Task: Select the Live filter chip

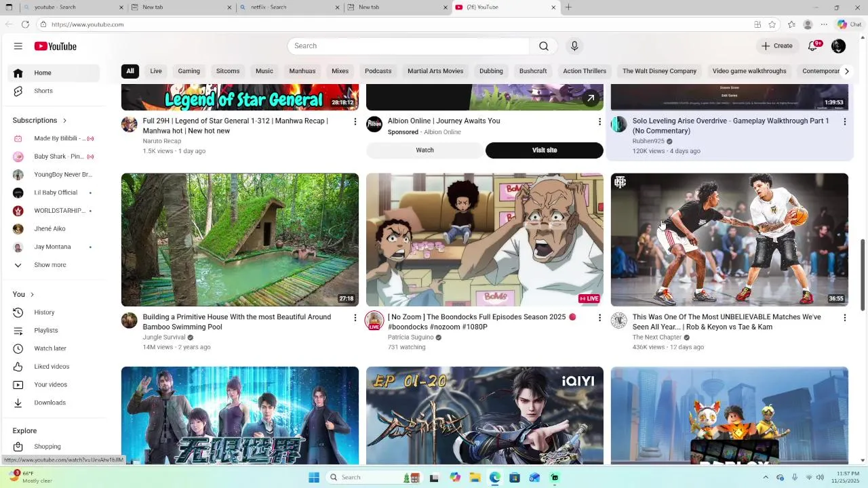Action: pos(156,71)
